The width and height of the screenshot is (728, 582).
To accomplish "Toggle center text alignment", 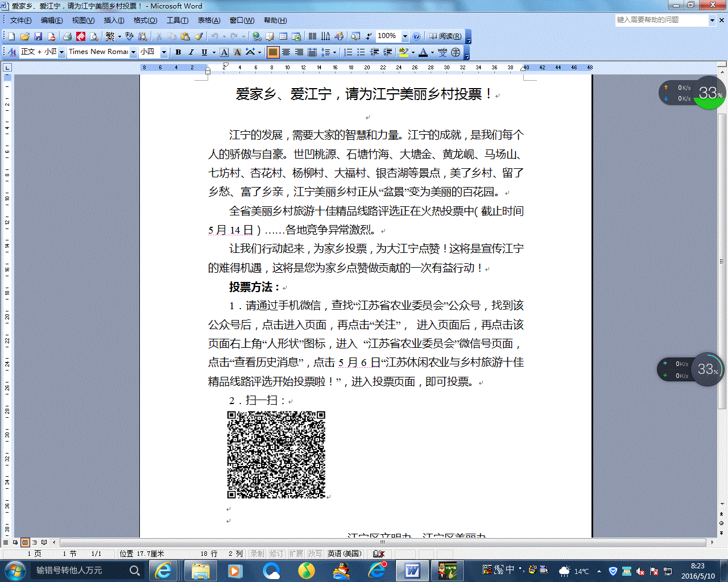I will pos(286,52).
